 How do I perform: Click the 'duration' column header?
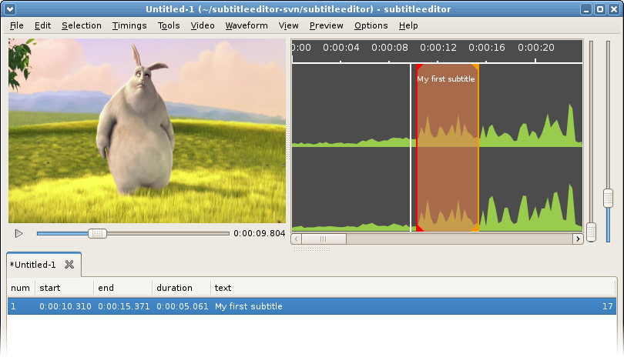pyautogui.click(x=181, y=288)
